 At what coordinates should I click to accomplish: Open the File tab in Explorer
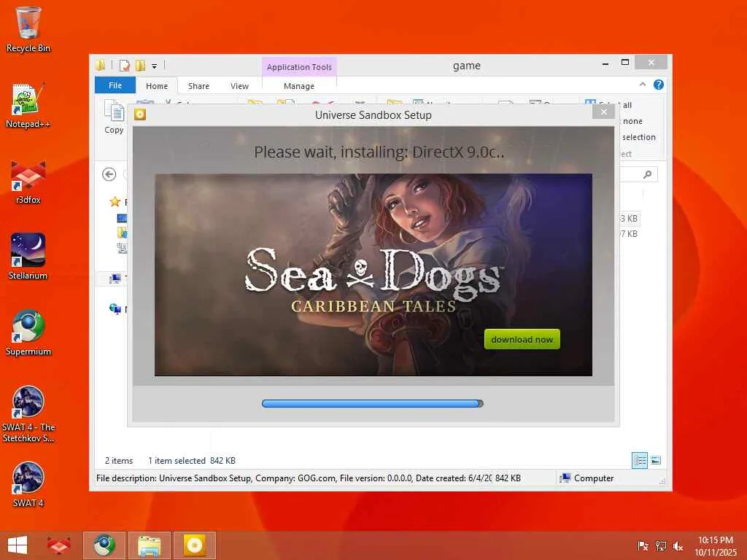tap(115, 85)
